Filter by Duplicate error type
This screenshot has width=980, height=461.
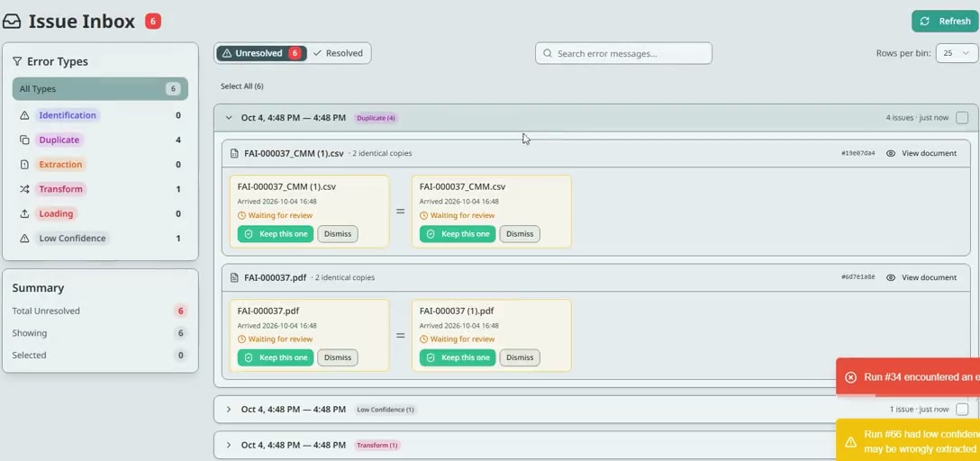[59, 140]
